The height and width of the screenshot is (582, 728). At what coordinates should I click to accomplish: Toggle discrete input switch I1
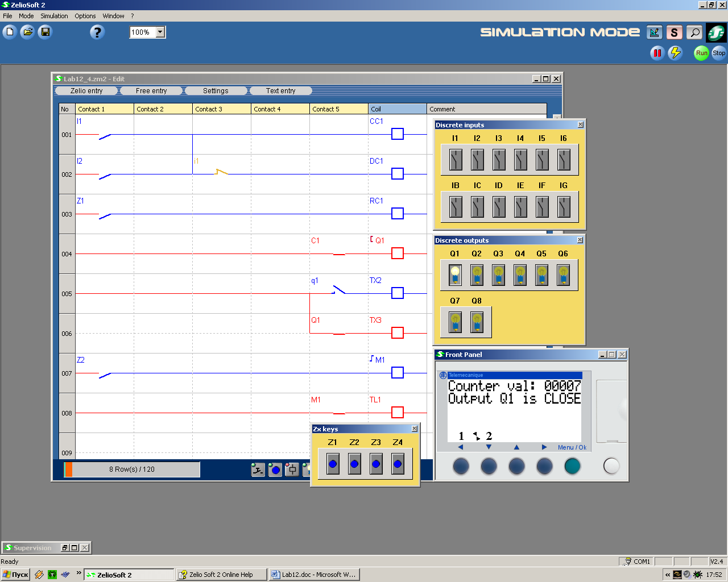click(456, 160)
